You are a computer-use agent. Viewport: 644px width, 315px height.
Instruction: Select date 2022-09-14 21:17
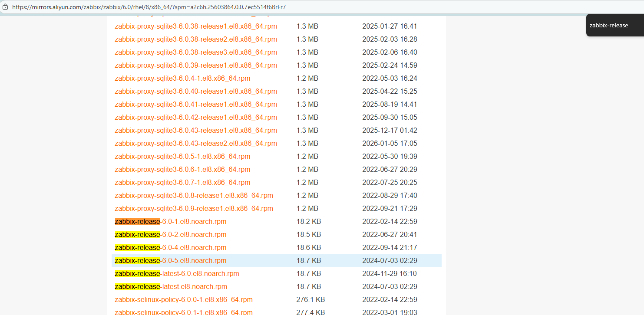pyautogui.click(x=390, y=248)
